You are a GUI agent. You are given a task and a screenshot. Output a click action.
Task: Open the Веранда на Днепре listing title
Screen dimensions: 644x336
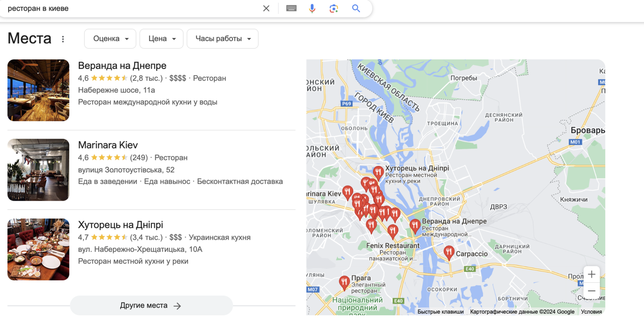pyautogui.click(x=122, y=66)
